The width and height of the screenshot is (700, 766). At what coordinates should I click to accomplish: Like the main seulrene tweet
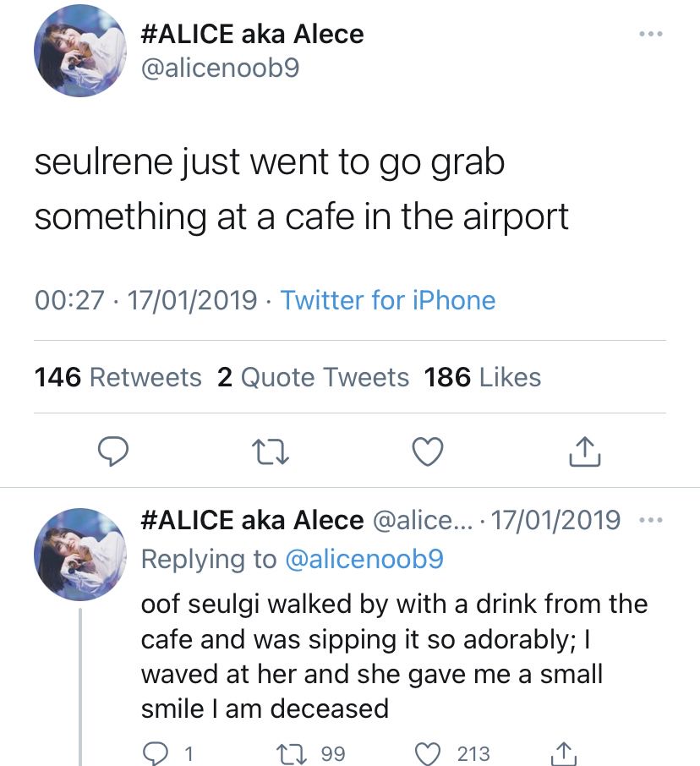tap(428, 452)
